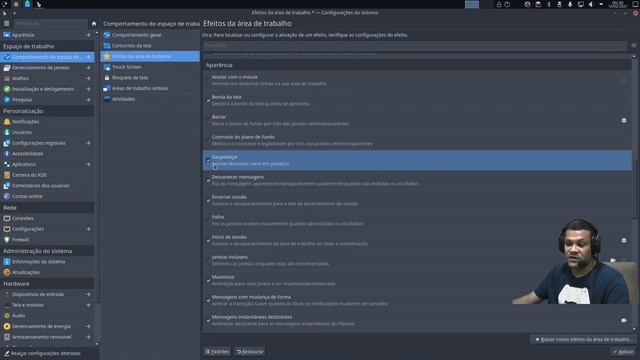Click the Bluetooth icon in system tray
The width and height of the screenshot is (640, 360).
point(549,4)
